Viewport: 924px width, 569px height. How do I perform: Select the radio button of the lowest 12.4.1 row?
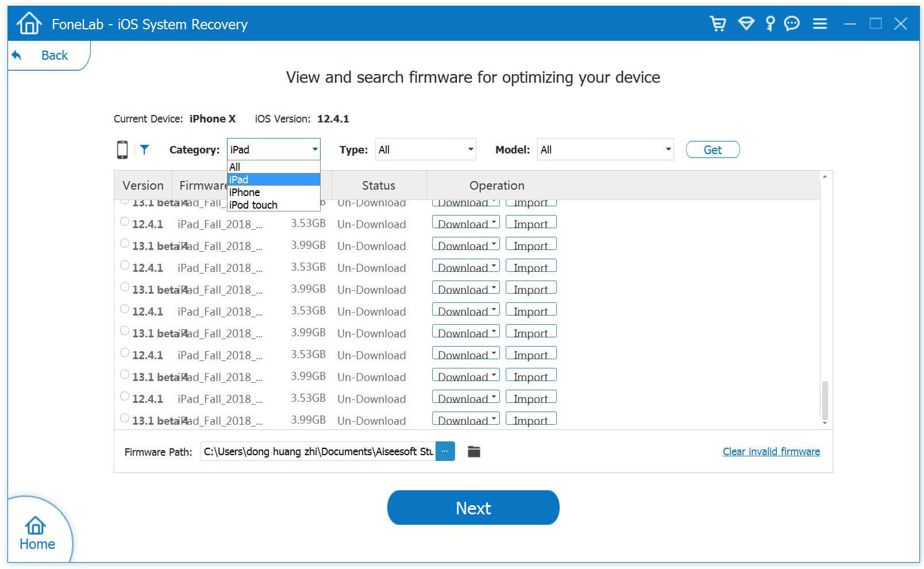[x=125, y=397]
